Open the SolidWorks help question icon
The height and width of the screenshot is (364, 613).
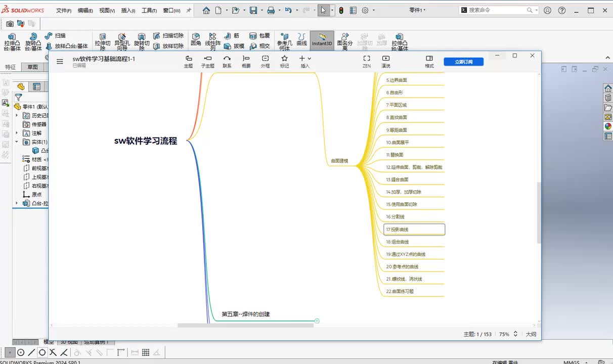click(x=562, y=10)
